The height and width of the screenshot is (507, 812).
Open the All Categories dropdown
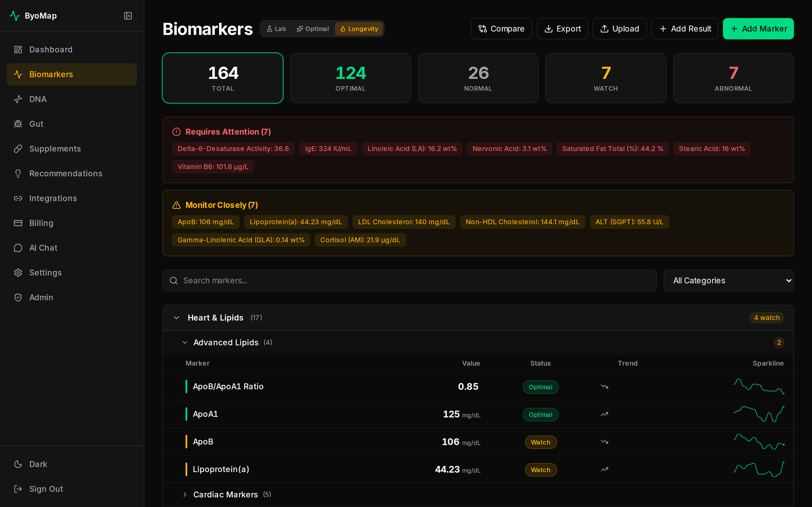pyautogui.click(x=728, y=280)
